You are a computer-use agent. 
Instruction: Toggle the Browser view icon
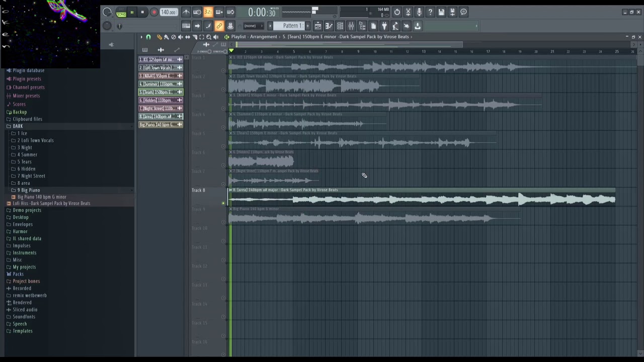tap(362, 26)
